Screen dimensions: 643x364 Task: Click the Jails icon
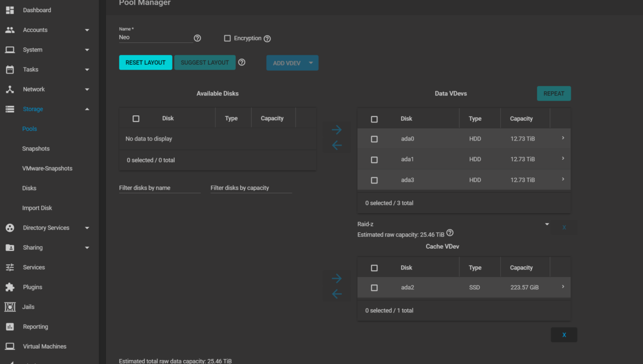10,307
